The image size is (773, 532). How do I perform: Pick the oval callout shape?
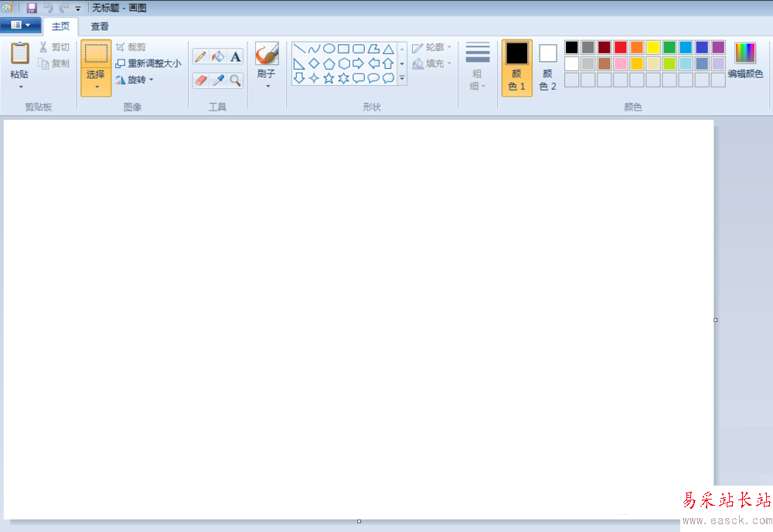click(373, 78)
